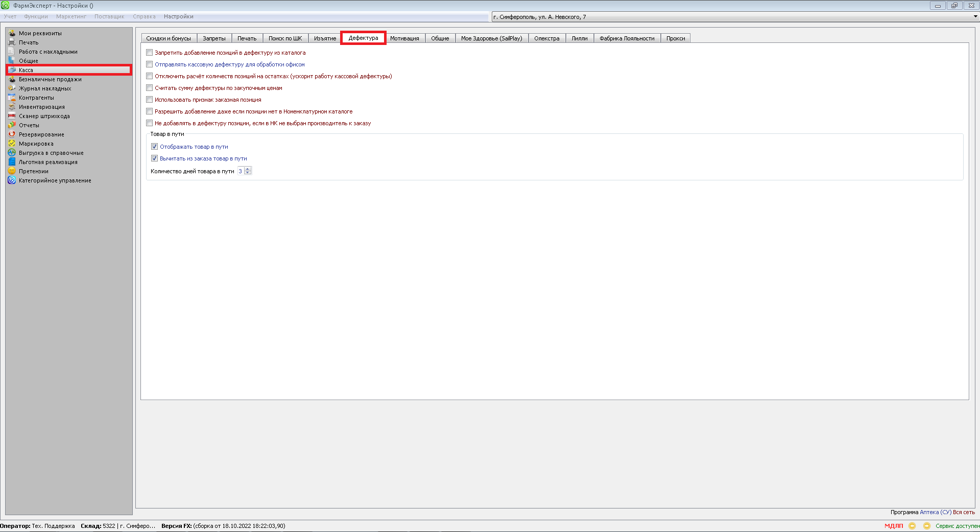Open the Печать printer icon in sidebar
The image size is (980, 532).
pos(12,42)
